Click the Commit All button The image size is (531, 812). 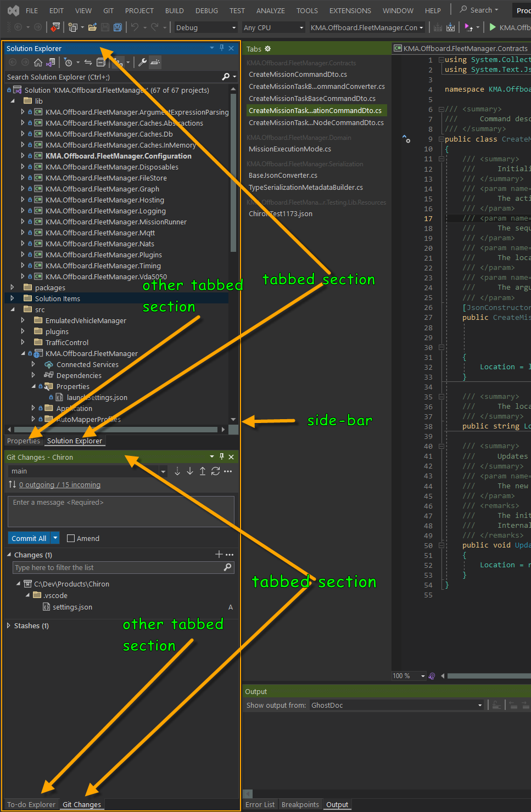tap(27, 538)
